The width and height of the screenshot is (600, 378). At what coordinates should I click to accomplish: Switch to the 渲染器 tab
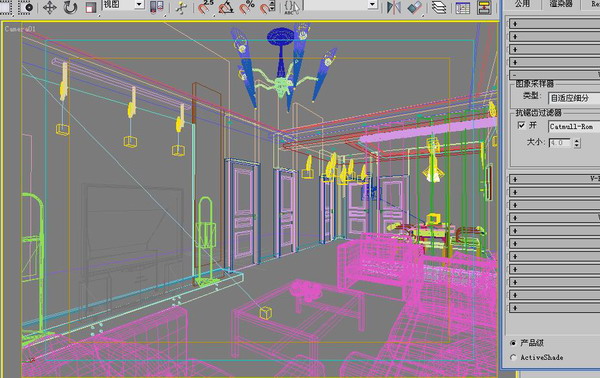pos(560,4)
